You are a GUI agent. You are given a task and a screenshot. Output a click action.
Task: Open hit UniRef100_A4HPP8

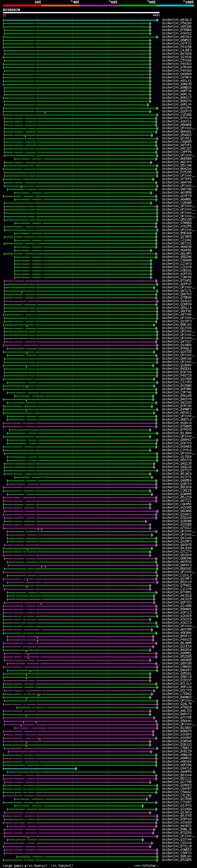[x=176, y=772]
